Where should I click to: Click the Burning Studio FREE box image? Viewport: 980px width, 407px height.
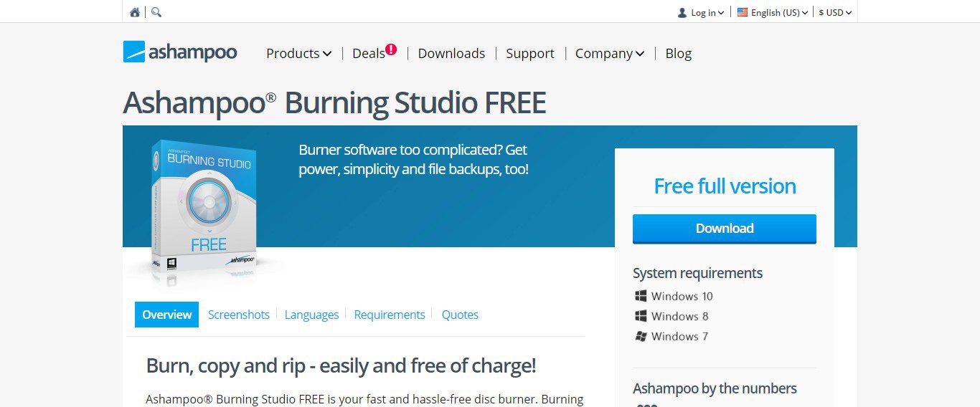click(x=204, y=208)
